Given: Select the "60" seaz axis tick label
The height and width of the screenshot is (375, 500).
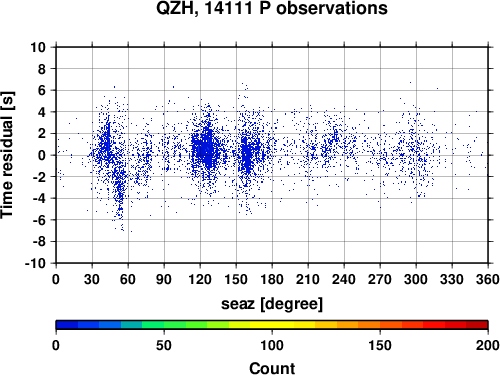Looking at the screenshot, I should pos(128,279).
